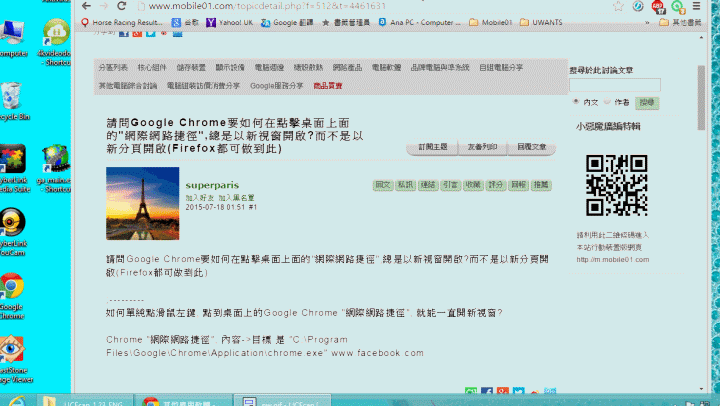Screen dimensions: 720x406
Task: Click the green 私訊 message button
Action: click(x=405, y=185)
